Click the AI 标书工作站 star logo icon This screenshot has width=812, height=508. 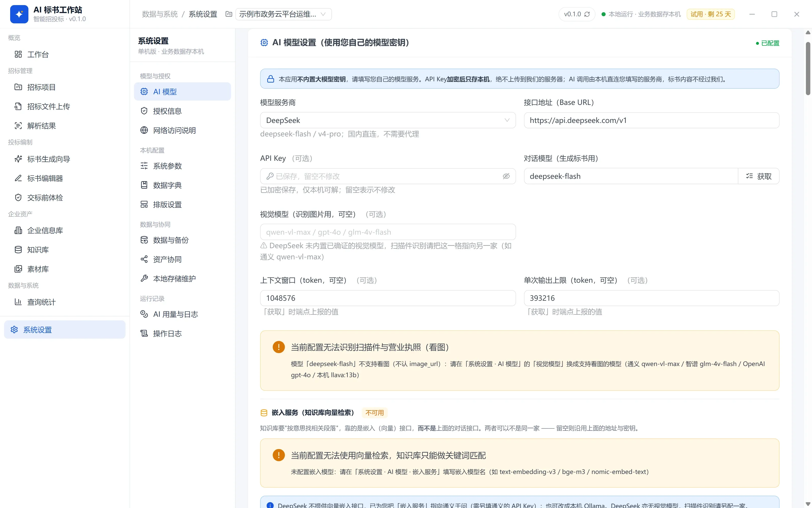19,14
